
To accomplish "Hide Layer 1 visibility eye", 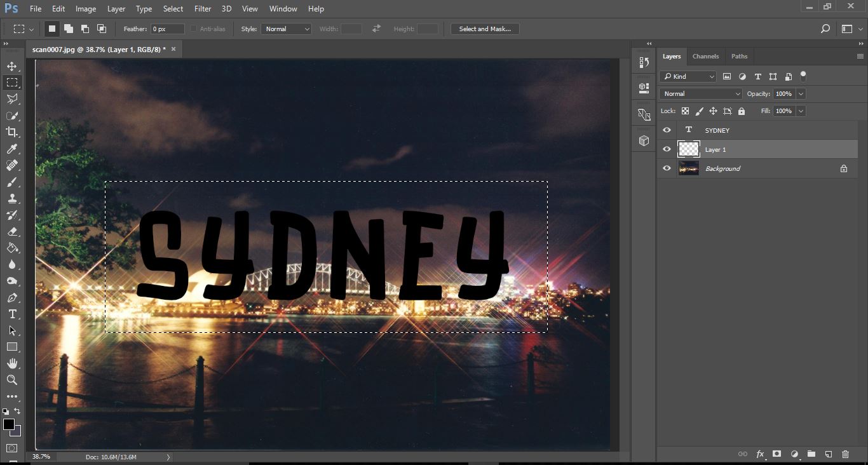I will pos(667,149).
